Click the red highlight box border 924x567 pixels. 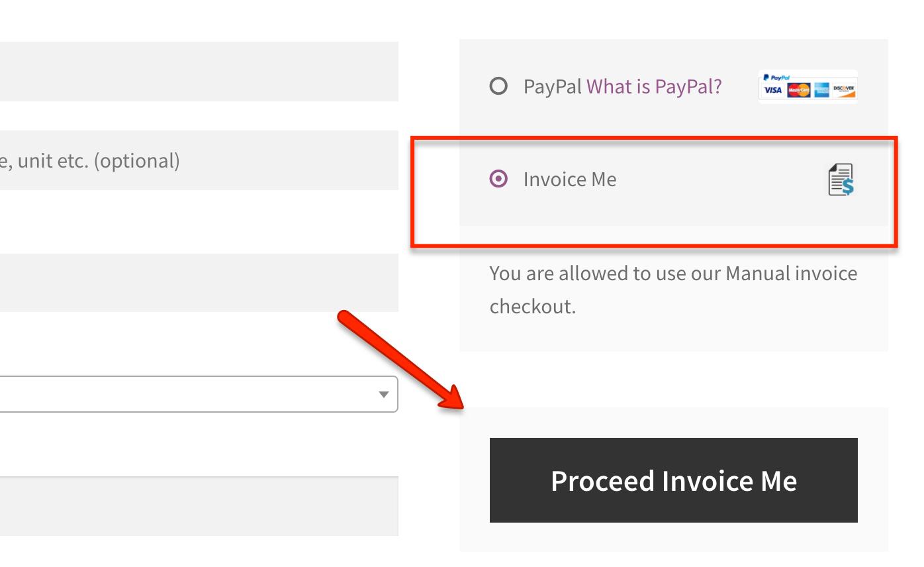[x=896, y=192]
